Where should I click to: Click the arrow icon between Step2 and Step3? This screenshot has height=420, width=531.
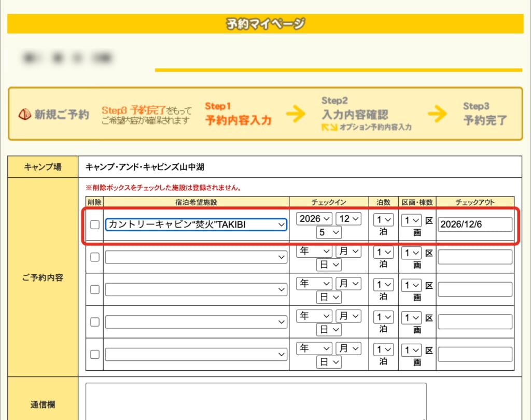point(437,114)
